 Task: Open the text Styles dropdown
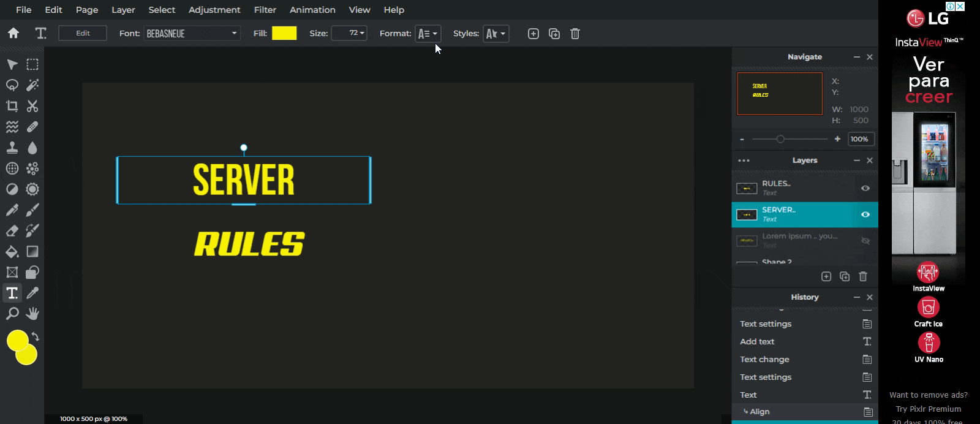496,34
